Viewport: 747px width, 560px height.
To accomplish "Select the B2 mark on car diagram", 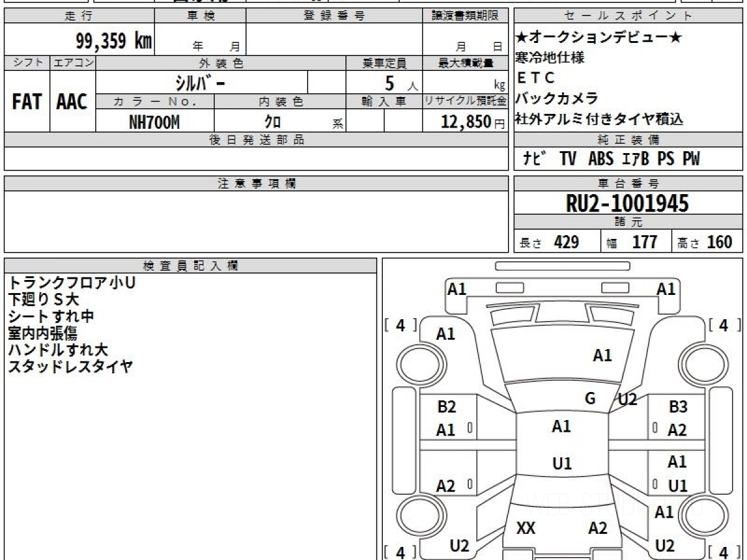I will click(446, 407).
